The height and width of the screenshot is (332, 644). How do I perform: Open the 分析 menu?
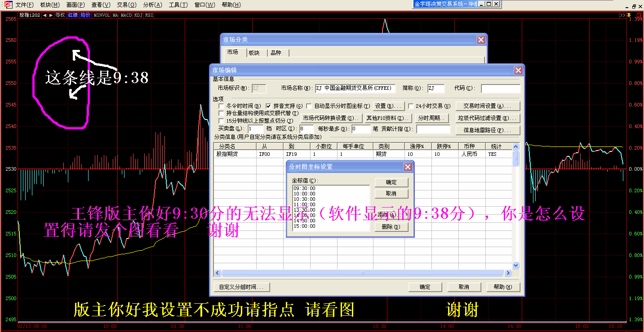pos(152,5)
